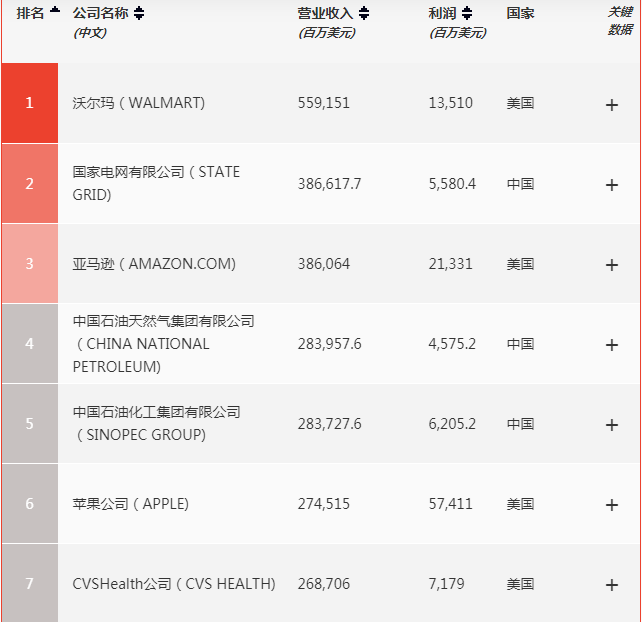Click the red rank 1 cell
The image size is (642, 622).
(29, 103)
